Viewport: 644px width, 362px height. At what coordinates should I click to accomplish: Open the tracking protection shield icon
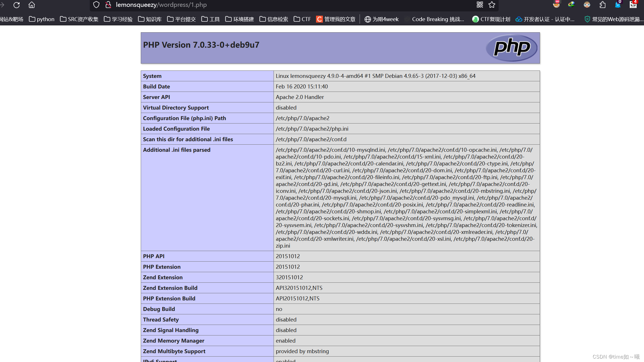(96, 5)
